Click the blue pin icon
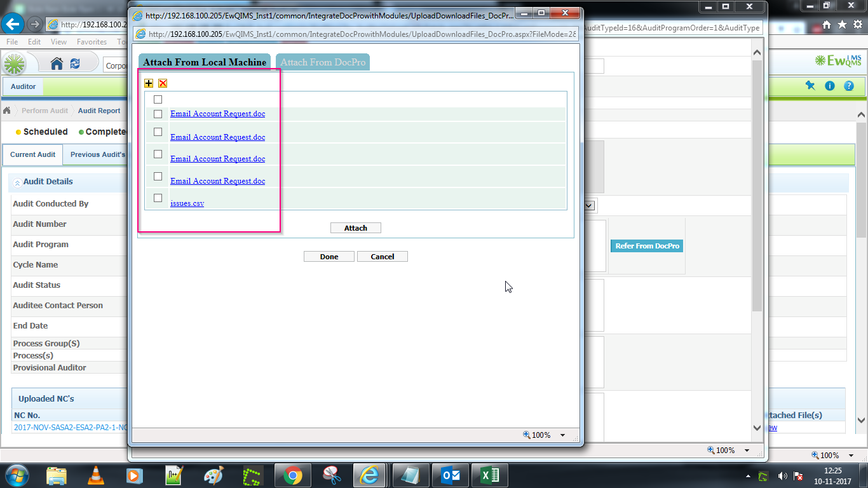 pos(810,86)
